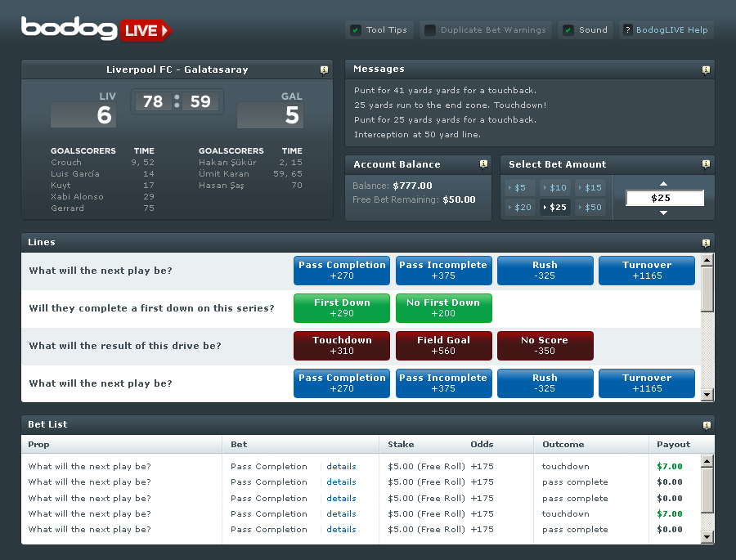Click goalscorer Luis García

75,173
